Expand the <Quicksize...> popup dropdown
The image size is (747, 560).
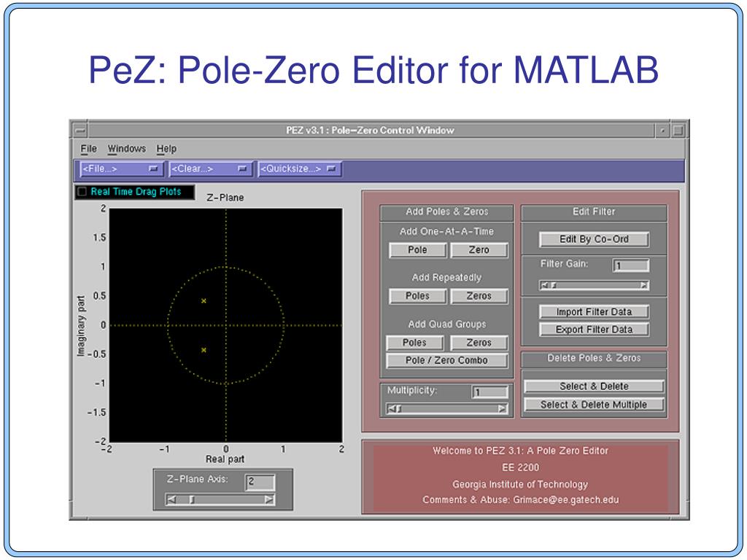coord(299,169)
